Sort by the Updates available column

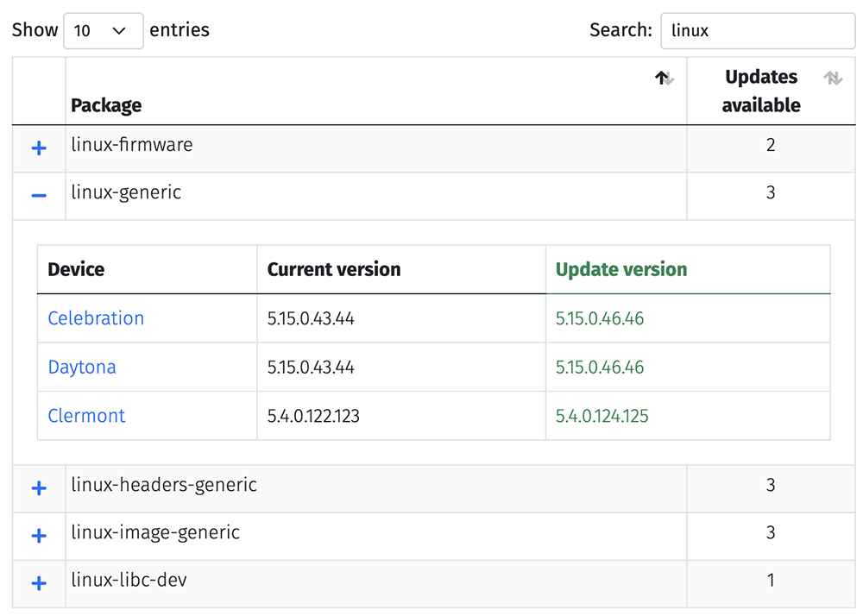(x=833, y=79)
